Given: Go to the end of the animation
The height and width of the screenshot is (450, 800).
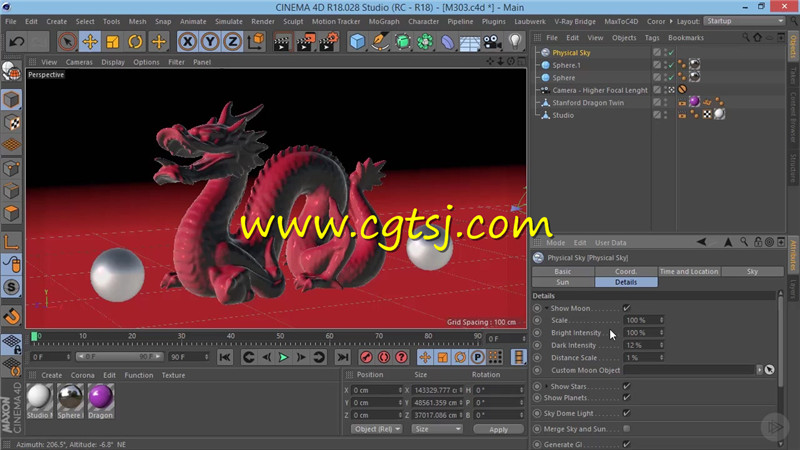Looking at the screenshot, I should point(343,358).
